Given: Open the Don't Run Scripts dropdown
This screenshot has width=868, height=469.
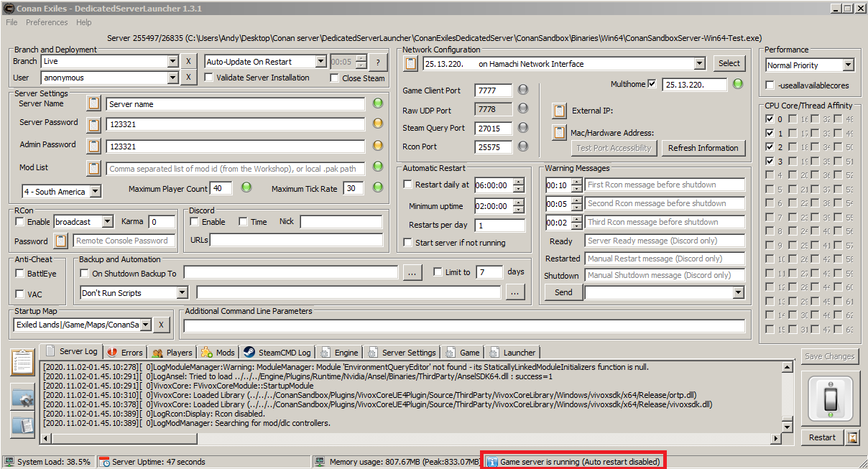Looking at the screenshot, I should coord(182,293).
